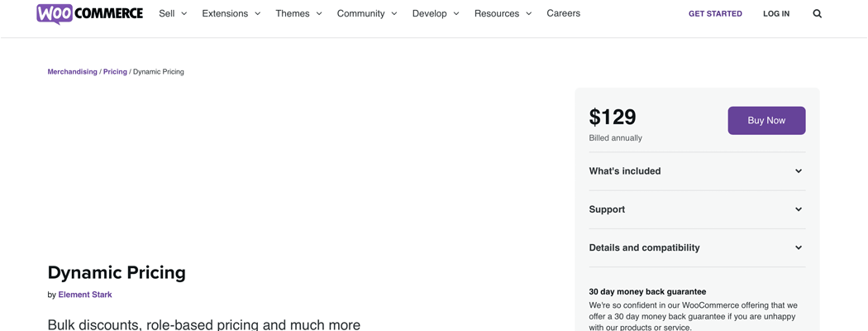The image size is (868, 331).
Task: Open the Develop menu
Action: pos(436,13)
